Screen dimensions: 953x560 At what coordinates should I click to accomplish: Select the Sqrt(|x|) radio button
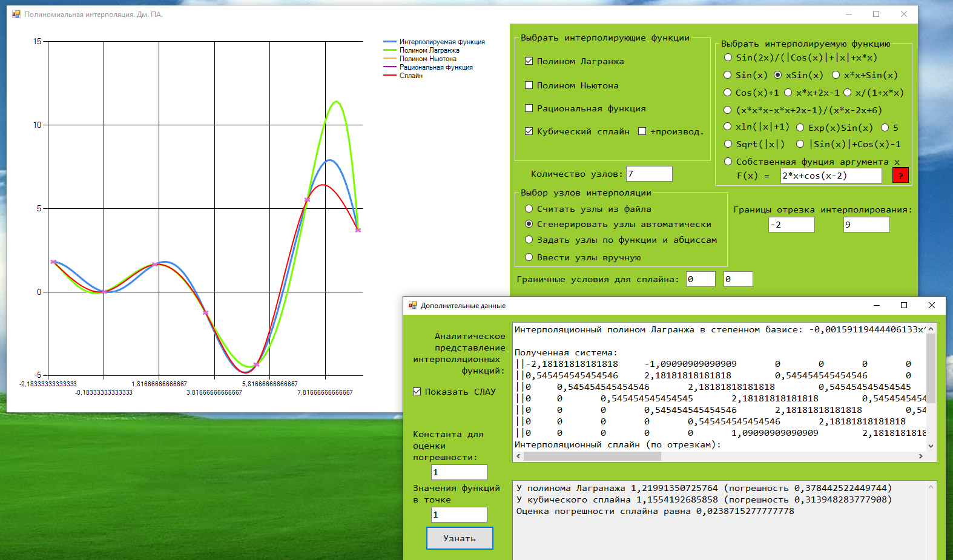pos(728,144)
